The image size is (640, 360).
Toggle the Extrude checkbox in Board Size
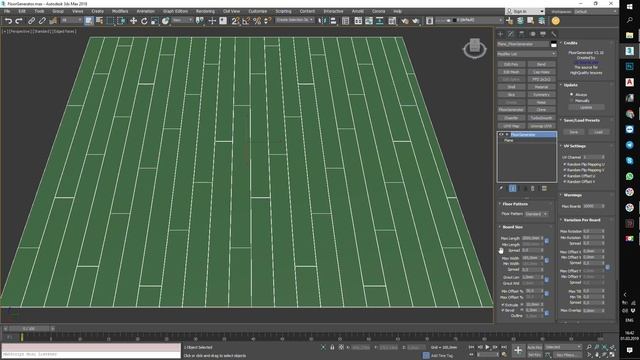pyautogui.click(x=503, y=305)
